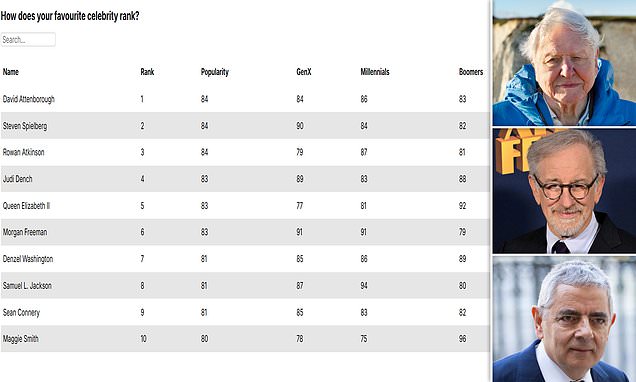This screenshot has width=636, height=382.
Task: Select the David Attenborough row
Action: [x=245, y=99]
